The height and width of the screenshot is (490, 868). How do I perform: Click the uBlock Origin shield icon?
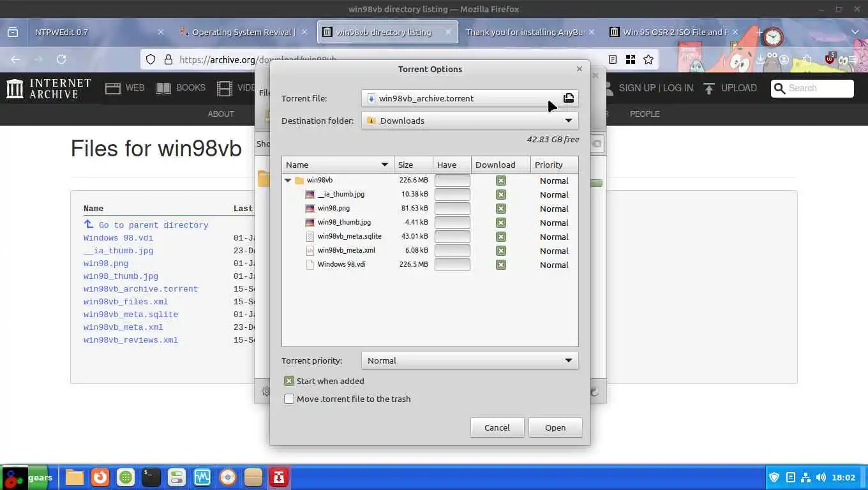coord(830,59)
